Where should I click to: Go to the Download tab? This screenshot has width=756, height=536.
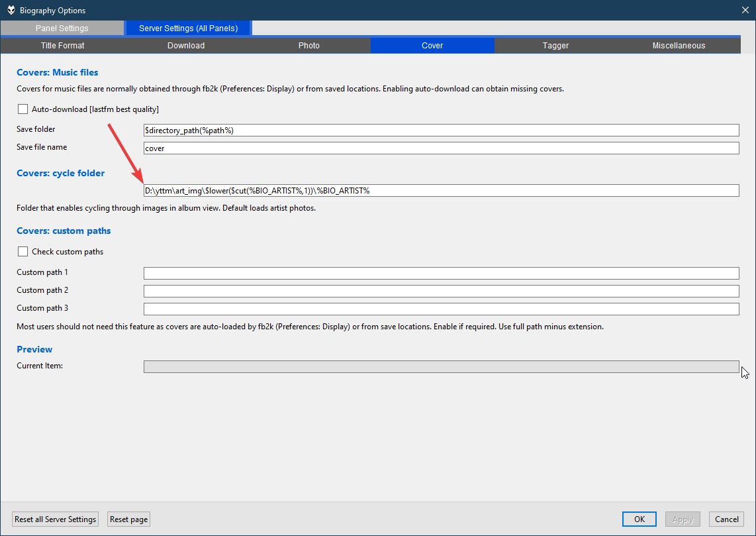click(185, 46)
